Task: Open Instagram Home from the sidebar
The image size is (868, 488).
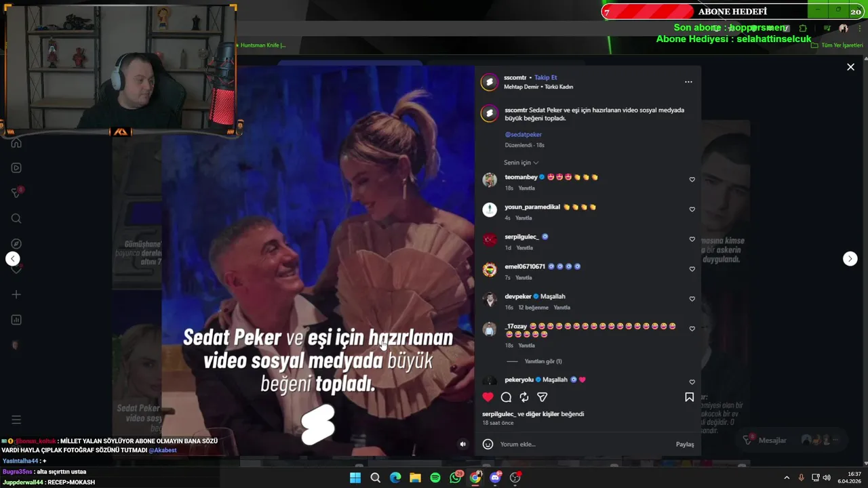Action: [x=16, y=142]
